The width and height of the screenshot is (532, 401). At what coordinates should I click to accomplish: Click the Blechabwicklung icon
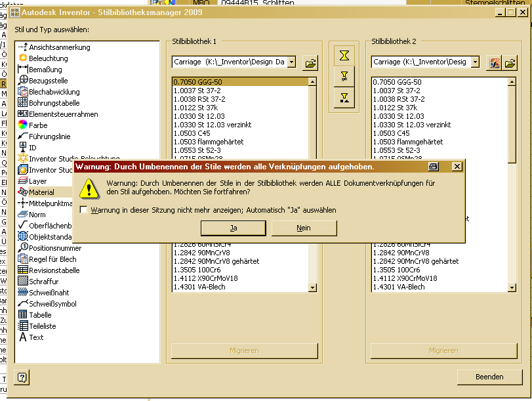pos(23,91)
